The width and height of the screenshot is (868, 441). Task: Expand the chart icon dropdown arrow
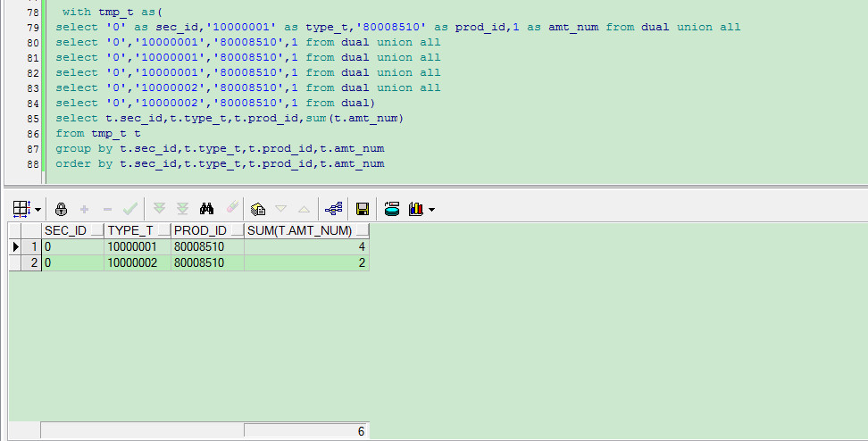[432, 210]
